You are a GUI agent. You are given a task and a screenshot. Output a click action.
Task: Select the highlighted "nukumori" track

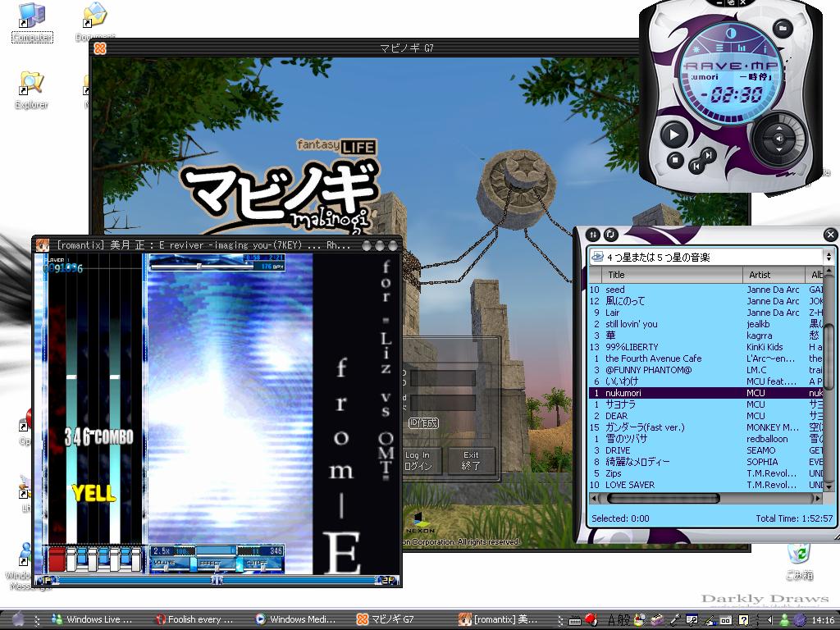click(706, 393)
